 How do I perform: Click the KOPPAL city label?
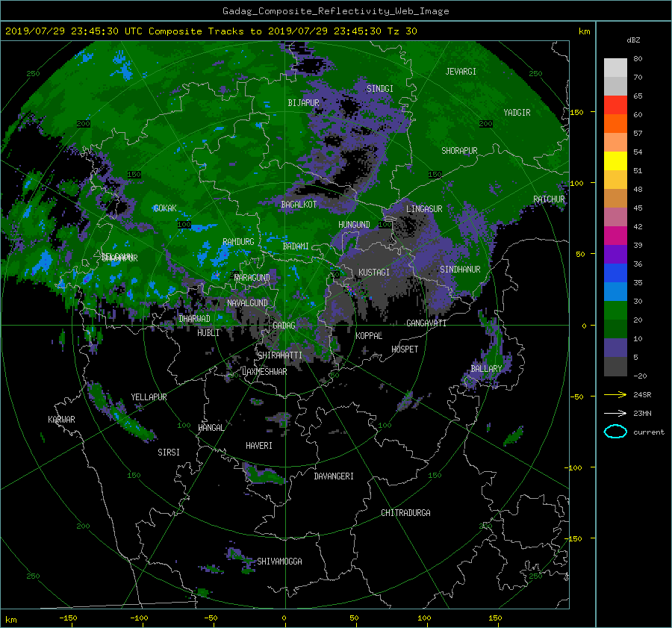click(369, 336)
